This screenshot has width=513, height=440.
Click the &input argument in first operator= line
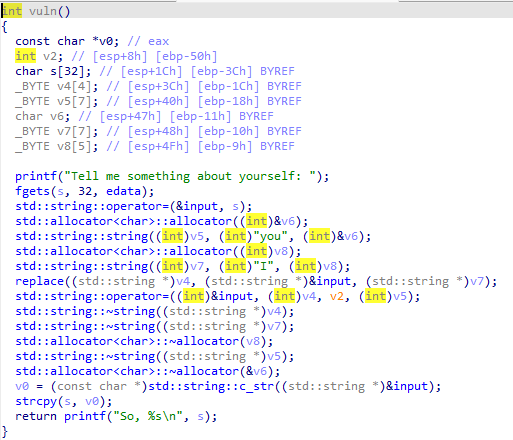(x=197, y=206)
